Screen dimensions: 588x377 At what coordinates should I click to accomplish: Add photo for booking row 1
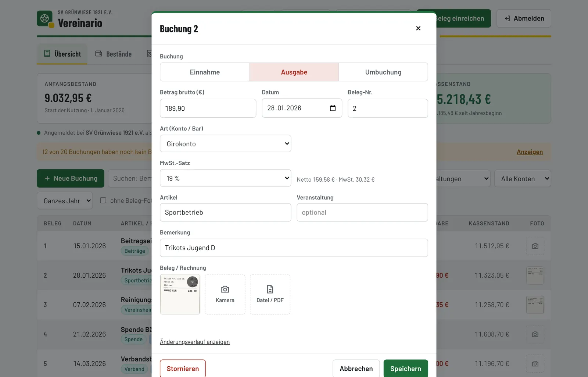coord(535,246)
